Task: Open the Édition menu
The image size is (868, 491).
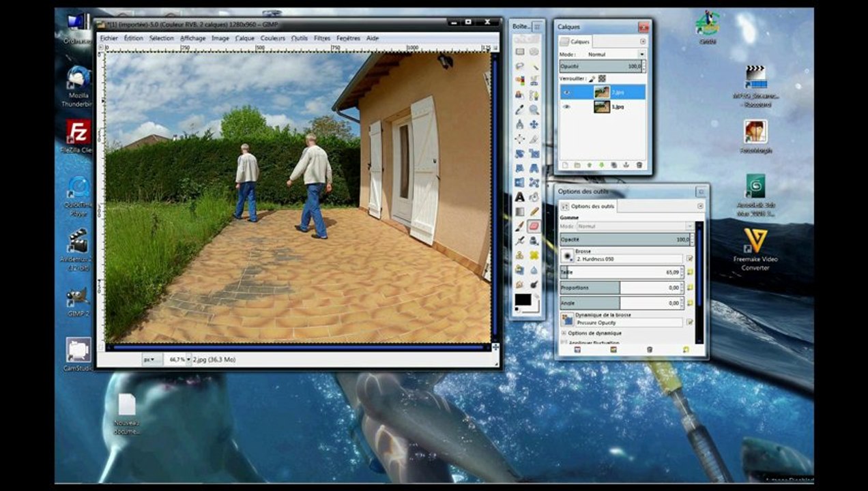Action: pyautogui.click(x=133, y=38)
